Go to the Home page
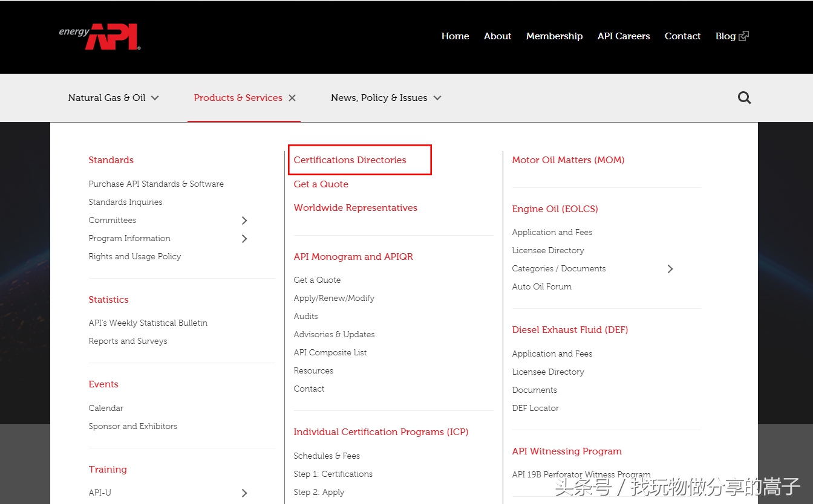Screen dimensions: 813x504 tap(455, 36)
